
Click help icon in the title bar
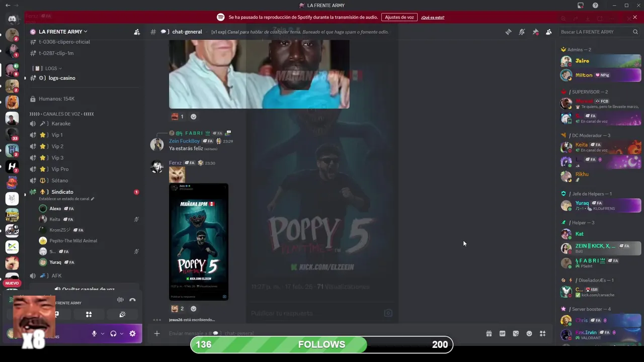[595, 6]
